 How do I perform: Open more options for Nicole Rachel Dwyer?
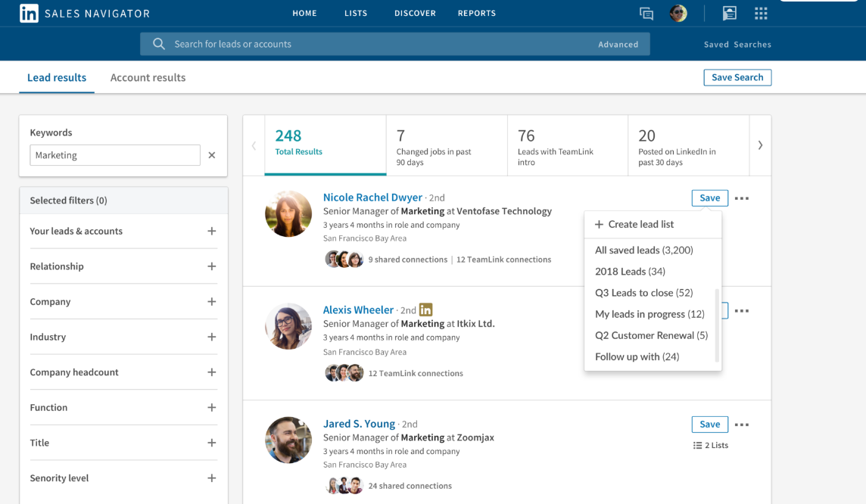[x=742, y=198]
